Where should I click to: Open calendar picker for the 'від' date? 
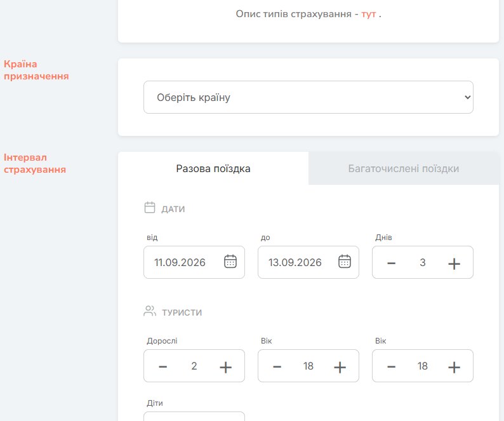pos(230,262)
